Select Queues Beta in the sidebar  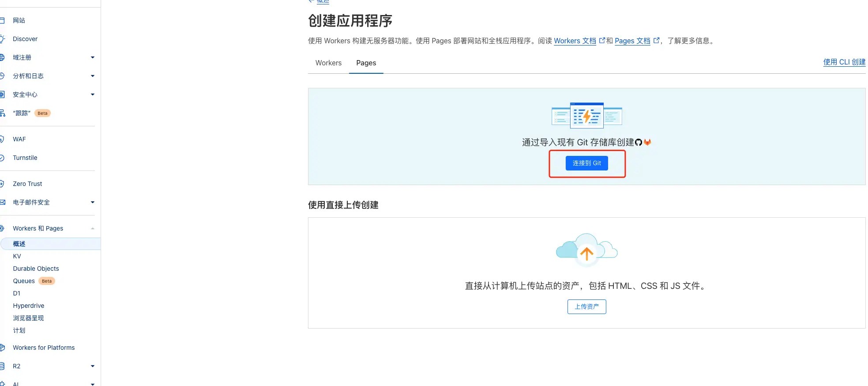[34, 281]
